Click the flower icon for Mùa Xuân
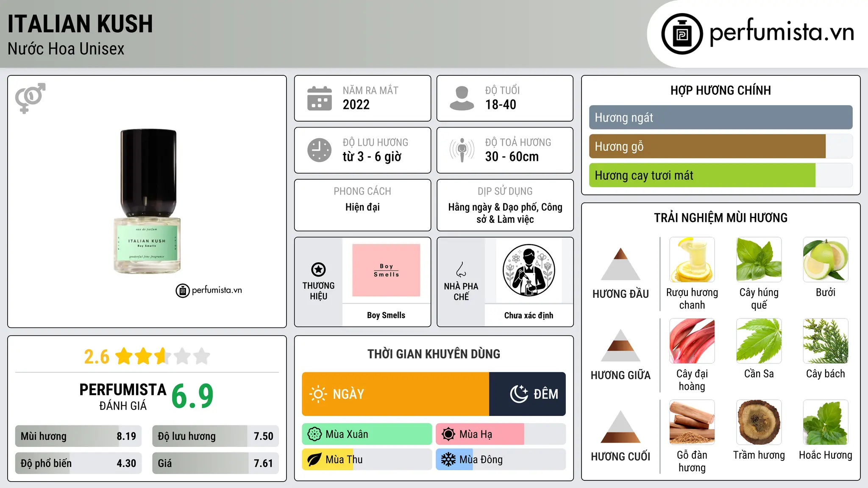This screenshot has width=868, height=488. click(x=314, y=434)
